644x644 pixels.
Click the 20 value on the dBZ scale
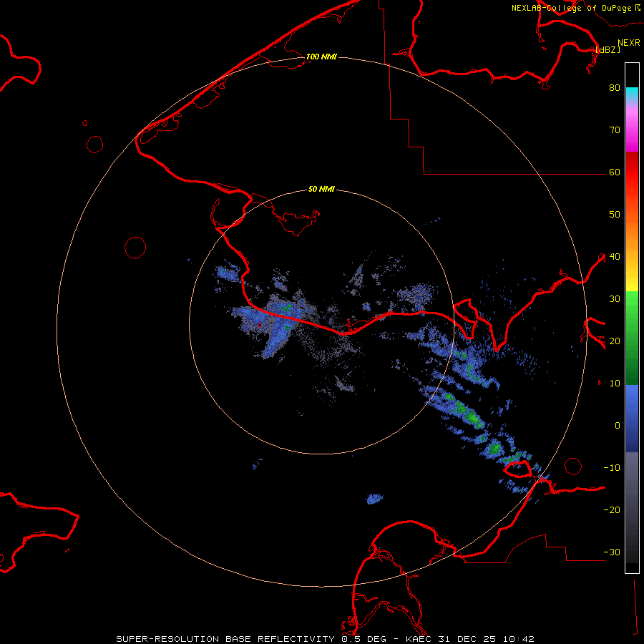coord(615,341)
